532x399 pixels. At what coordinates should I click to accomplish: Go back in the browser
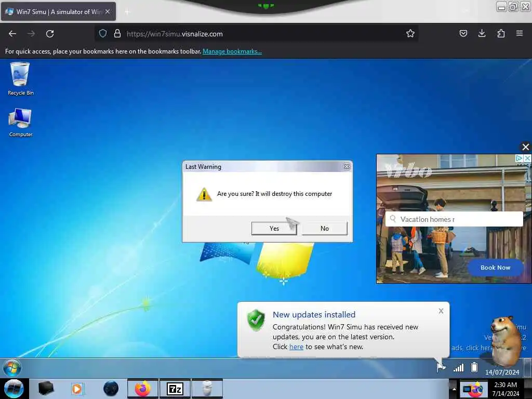pyautogui.click(x=12, y=34)
